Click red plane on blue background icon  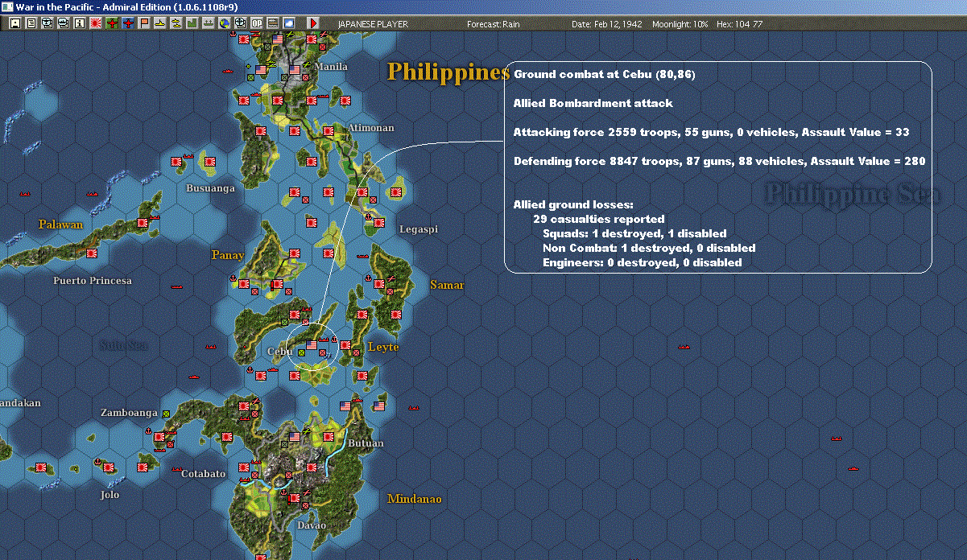pos(128,23)
